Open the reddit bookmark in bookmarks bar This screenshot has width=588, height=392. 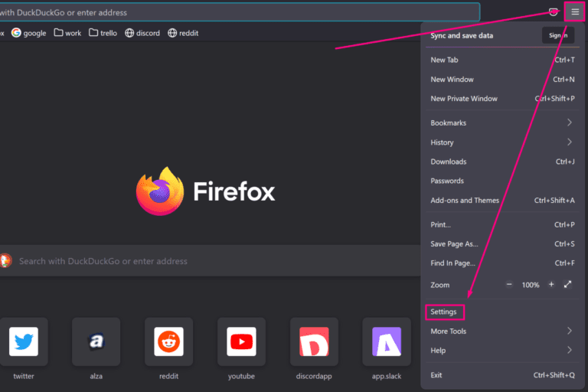pyautogui.click(x=183, y=33)
